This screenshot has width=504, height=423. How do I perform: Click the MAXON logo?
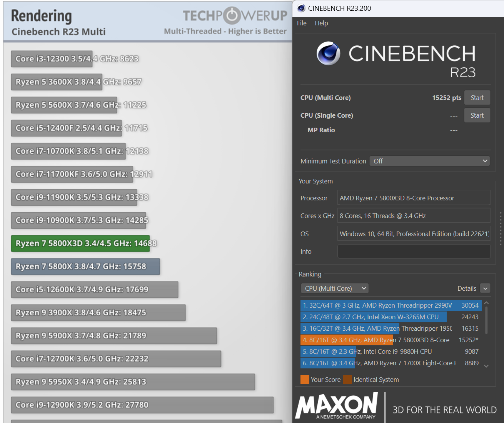pos(337,406)
